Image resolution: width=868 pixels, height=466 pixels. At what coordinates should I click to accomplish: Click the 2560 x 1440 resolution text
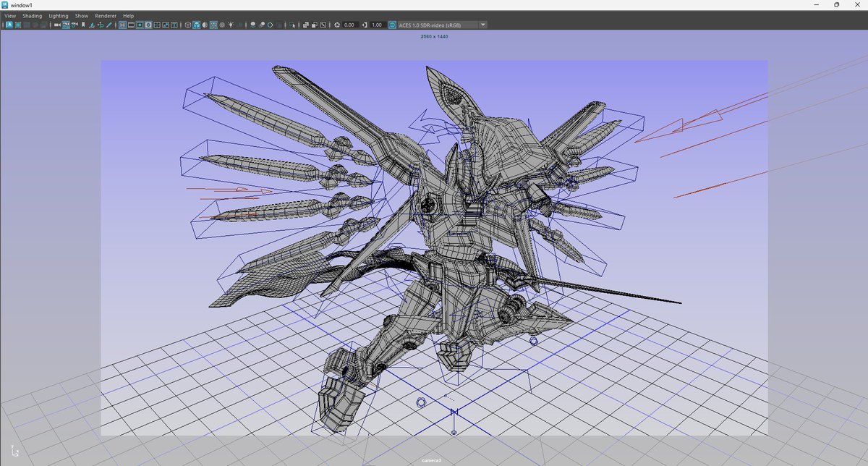click(434, 36)
